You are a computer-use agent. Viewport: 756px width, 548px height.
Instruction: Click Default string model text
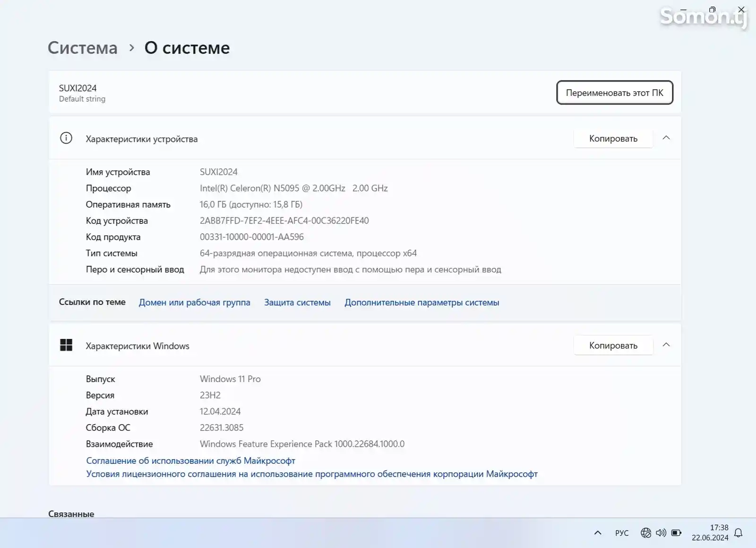coord(82,99)
